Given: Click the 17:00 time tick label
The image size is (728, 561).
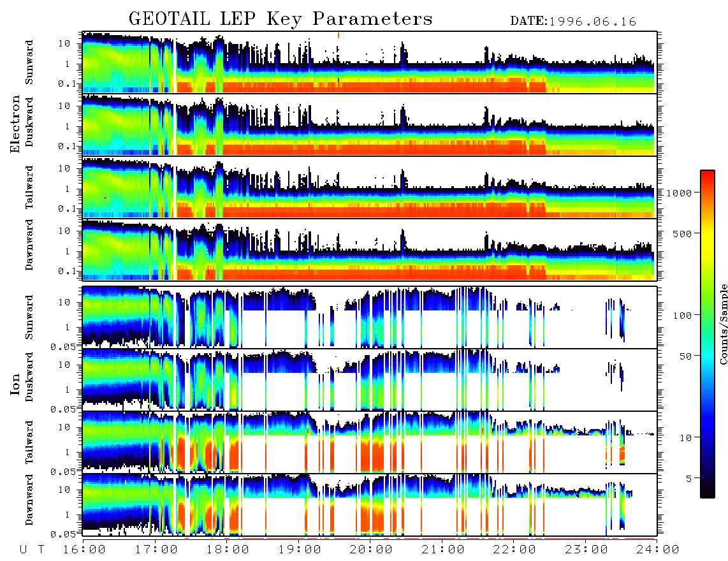Looking at the screenshot, I should [156, 550].
